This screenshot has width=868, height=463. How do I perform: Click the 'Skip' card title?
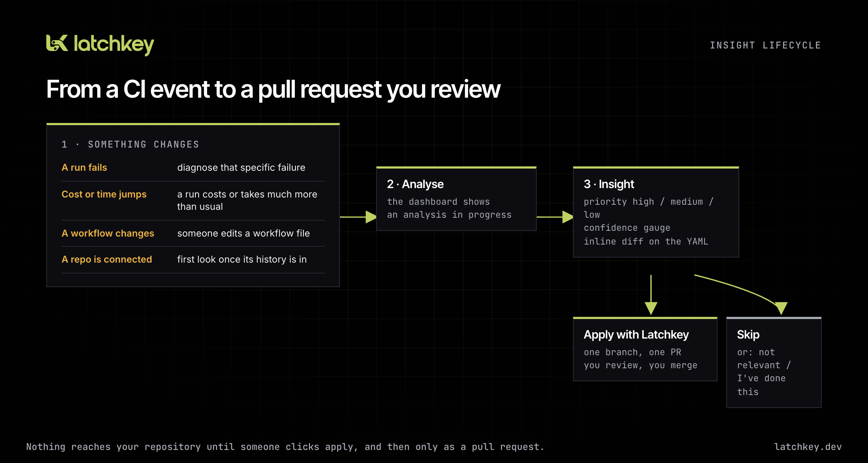click(748, 335)
